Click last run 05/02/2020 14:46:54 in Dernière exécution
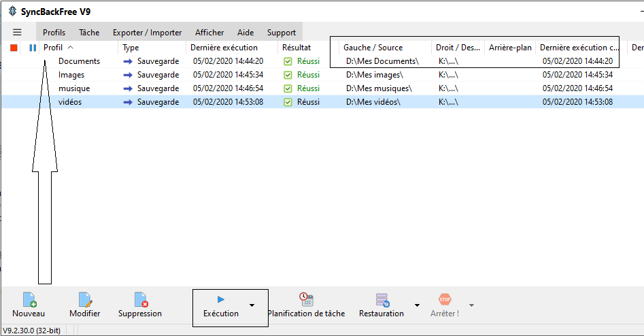This screenshot has width=644, height=336. 228,88
